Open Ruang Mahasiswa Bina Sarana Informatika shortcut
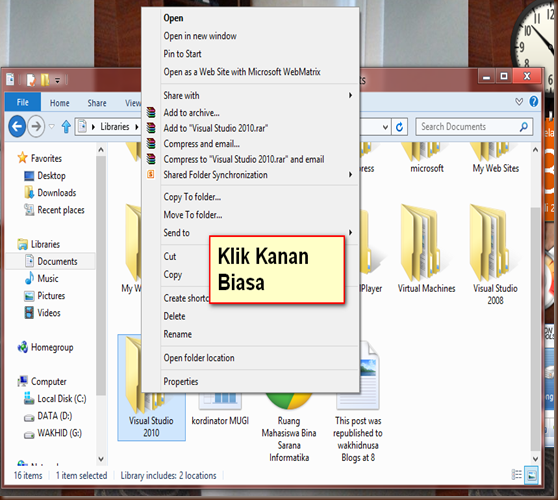The width and height of the screenshot is (558, 500). point(289,427)
